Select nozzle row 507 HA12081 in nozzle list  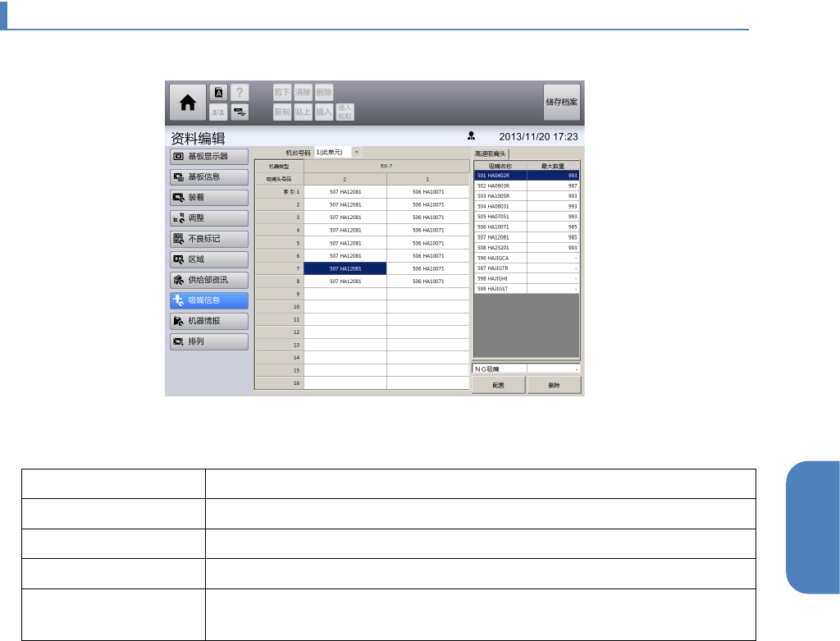(x=526, y=237)
